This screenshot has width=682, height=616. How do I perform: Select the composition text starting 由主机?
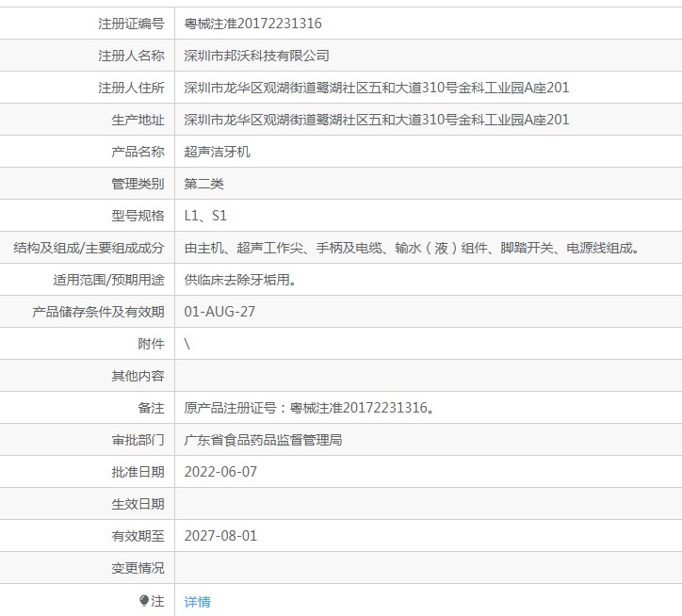point(412,248)
